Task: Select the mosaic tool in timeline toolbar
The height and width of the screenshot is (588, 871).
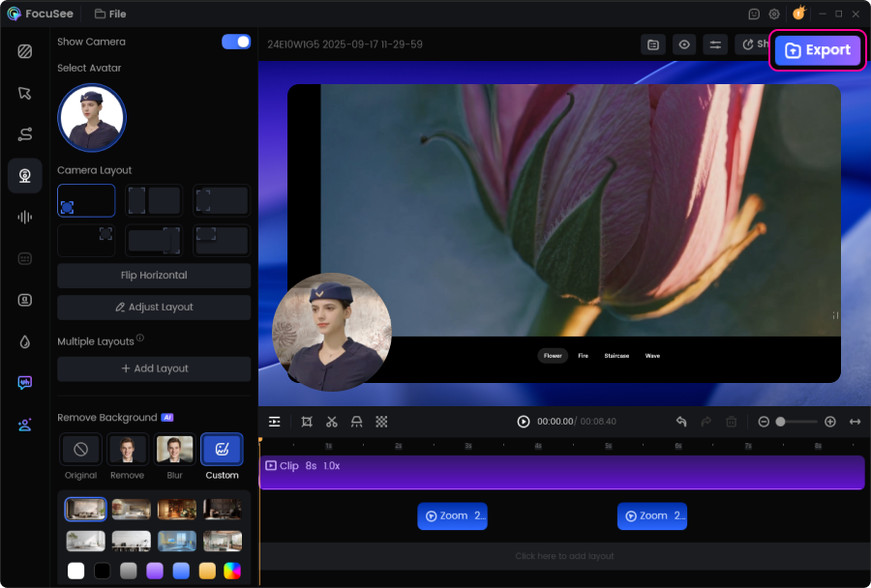Action: coord(381,422)
